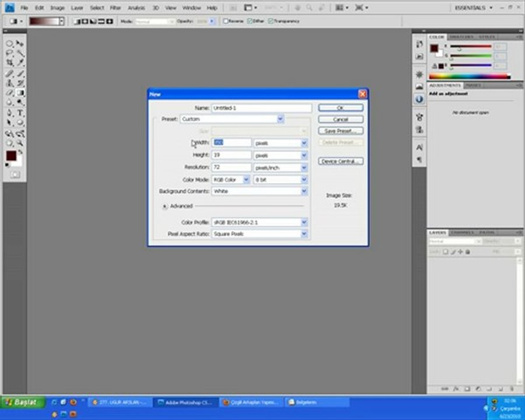Select the Clone Stamp tool

9,83
